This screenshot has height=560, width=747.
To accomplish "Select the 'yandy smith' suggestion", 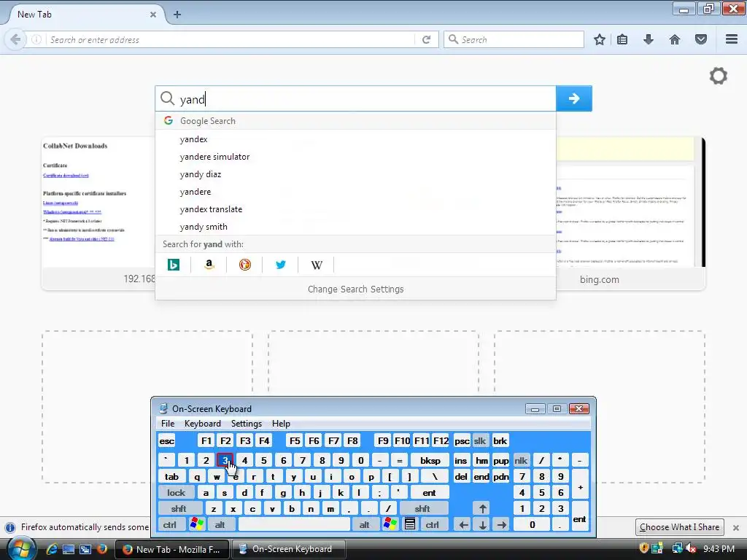I will coord(355,227).
